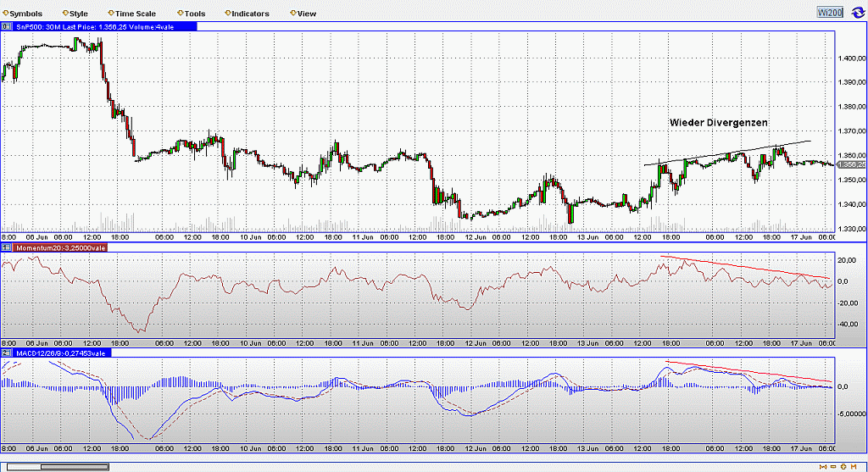868x472 pixels.
Task: Click the arrow icon beside View
Action: [293, 13]
